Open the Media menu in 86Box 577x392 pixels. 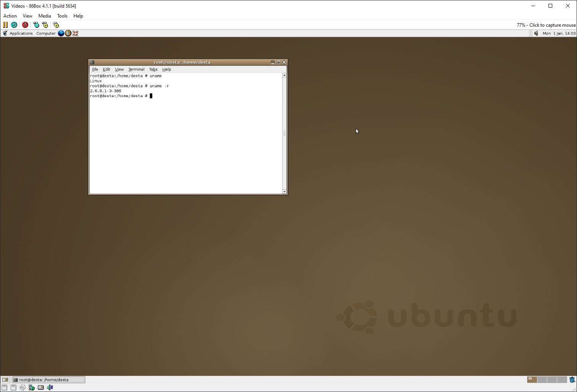pyautogui.click(x=45, y=16)
